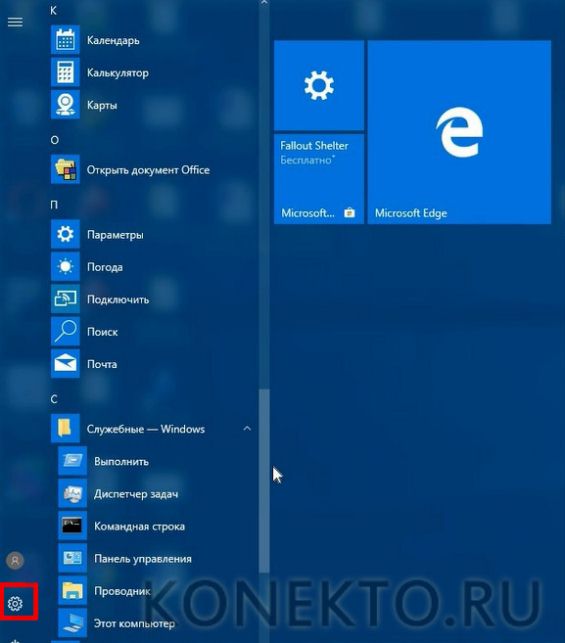Open the Settings gear tile
This screenshot has width=565, height=643.
[x=319, y=85]
